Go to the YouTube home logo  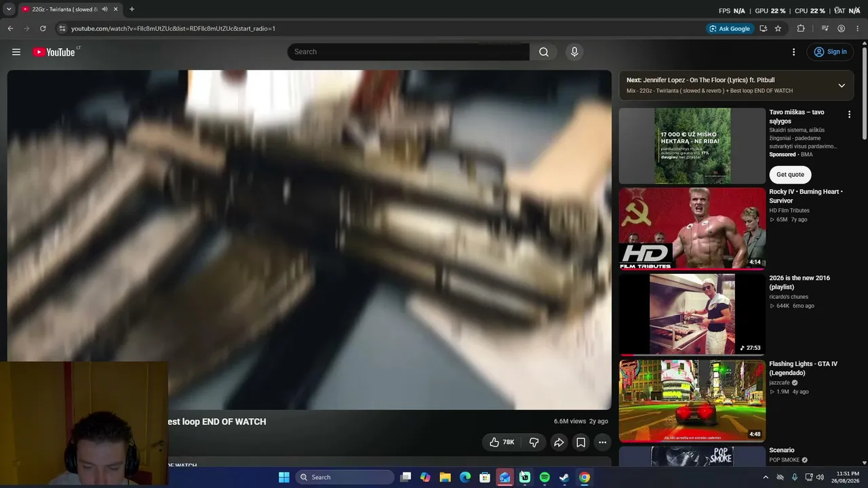(x=54, y=52)
